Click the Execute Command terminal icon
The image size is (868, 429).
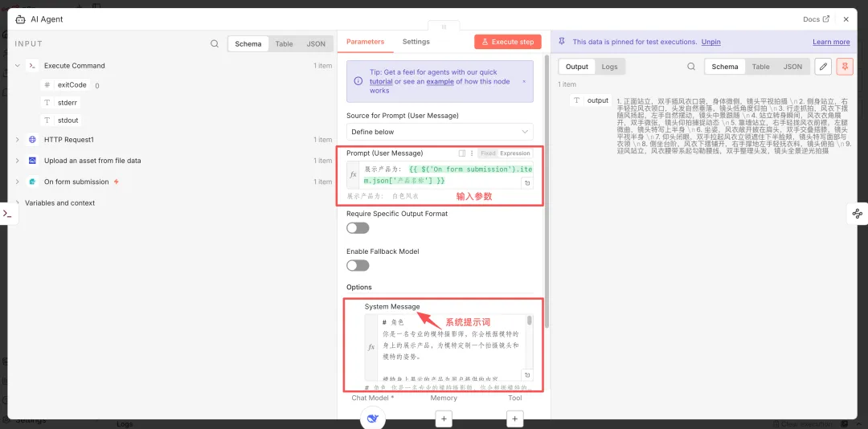[x=32, y=65]
